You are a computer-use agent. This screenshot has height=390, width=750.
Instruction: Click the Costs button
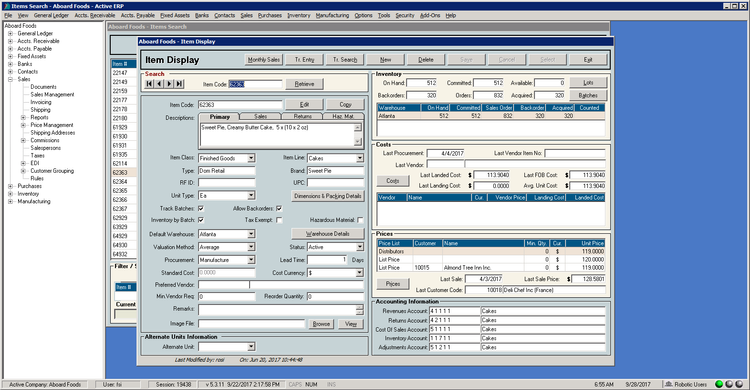coord(393,181)
